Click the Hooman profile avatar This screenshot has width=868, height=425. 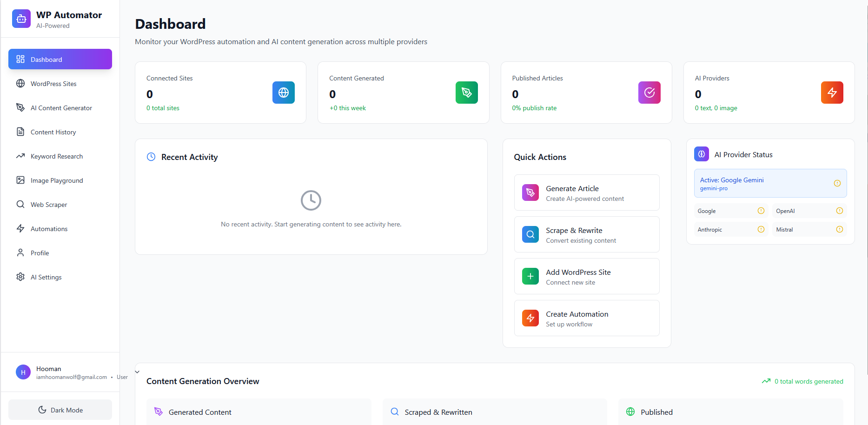[23, 372]
